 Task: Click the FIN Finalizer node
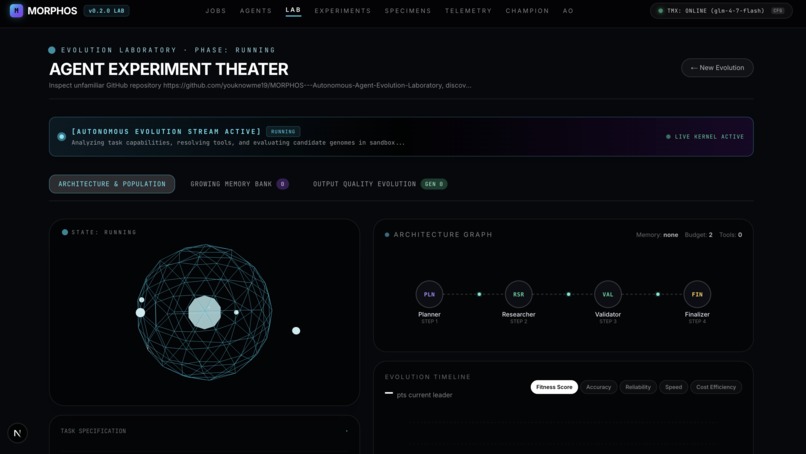[x=697, y=294]
